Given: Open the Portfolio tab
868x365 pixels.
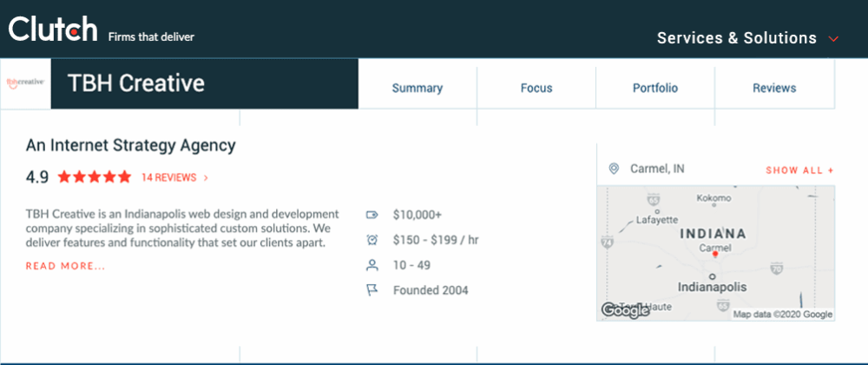Looking at the screenshot, I should [654, 88].
